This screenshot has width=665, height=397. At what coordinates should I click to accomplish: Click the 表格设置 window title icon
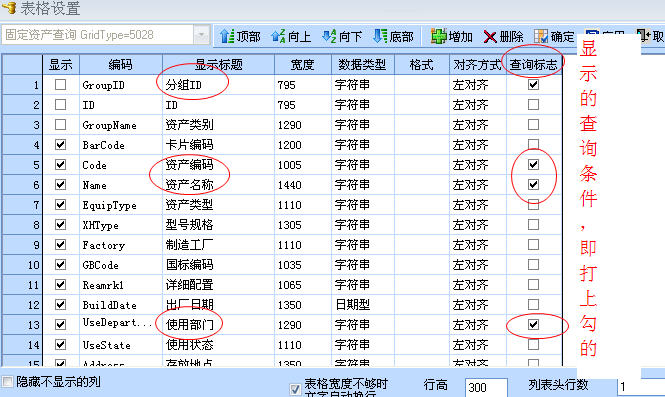point(9,8)
